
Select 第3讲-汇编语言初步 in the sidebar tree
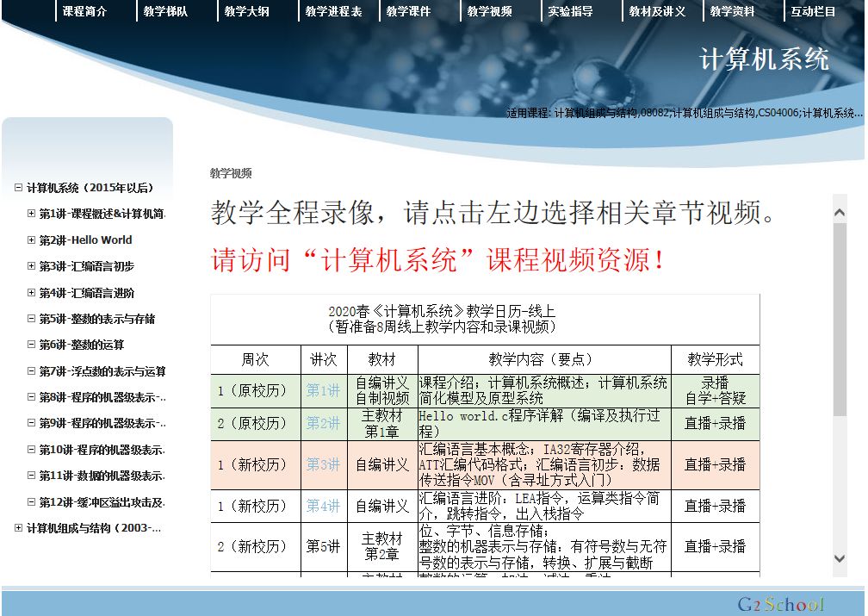[x=86, y=266]
